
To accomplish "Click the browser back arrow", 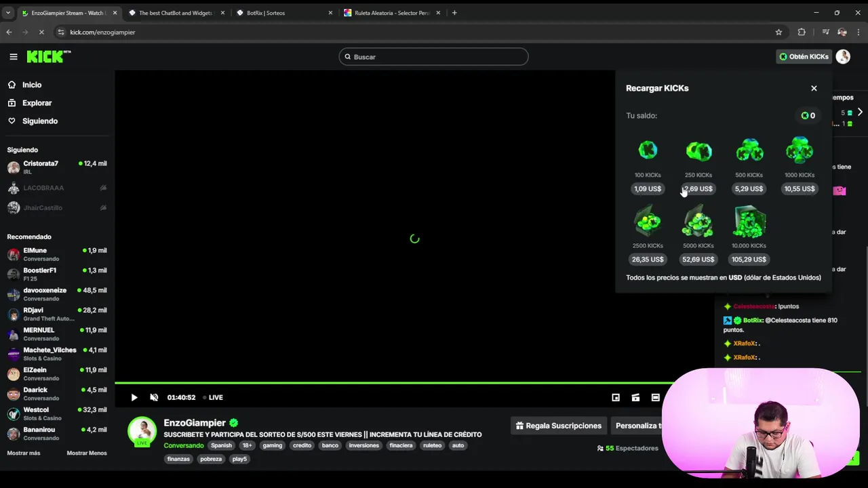I will coord(9,32).
